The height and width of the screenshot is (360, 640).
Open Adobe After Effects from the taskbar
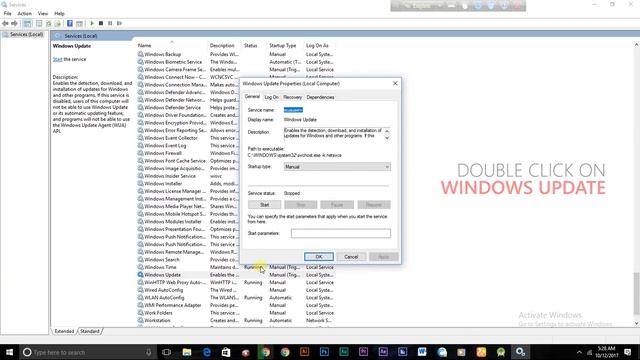coord(383,352)
